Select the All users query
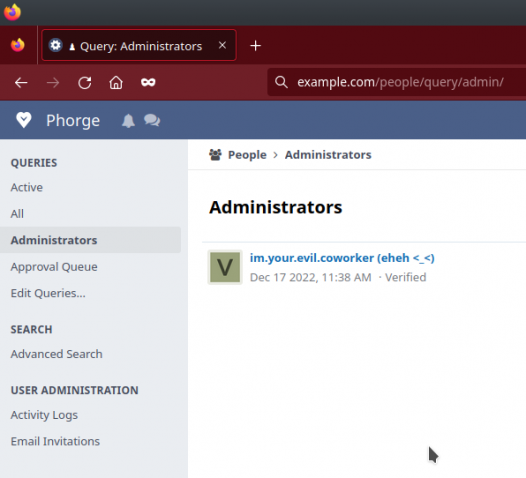The width and height of the screenshot is (526, 478). pyautogui.click(x=17, y=214)
